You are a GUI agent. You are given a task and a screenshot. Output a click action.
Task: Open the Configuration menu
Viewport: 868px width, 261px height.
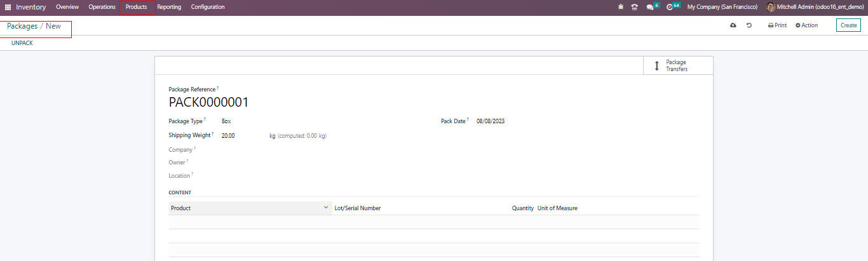click(208, 7)
